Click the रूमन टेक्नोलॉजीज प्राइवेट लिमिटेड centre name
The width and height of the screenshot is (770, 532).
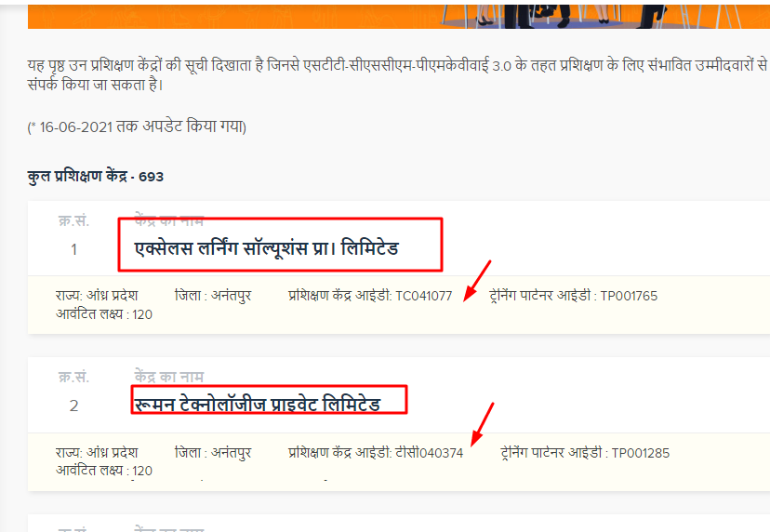[258, 405]
